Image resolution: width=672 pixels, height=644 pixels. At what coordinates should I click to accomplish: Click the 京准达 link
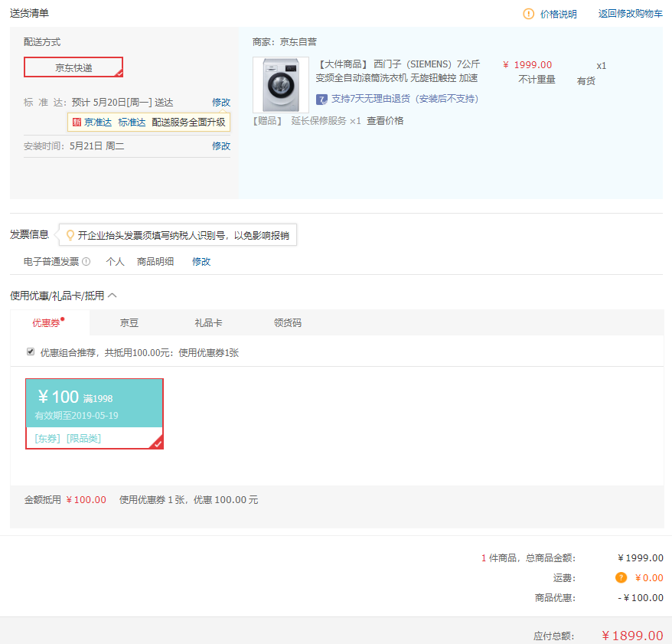pos(98,123)
